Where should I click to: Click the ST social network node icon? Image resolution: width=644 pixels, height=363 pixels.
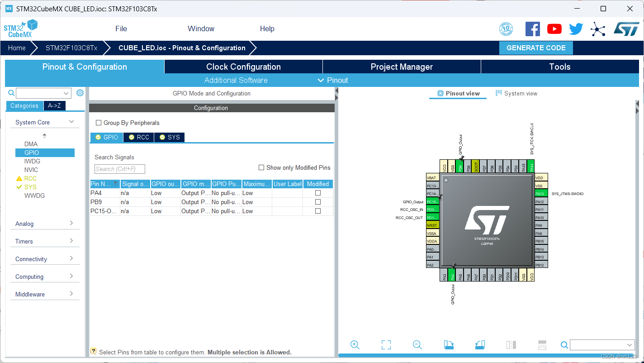[598, 29]
